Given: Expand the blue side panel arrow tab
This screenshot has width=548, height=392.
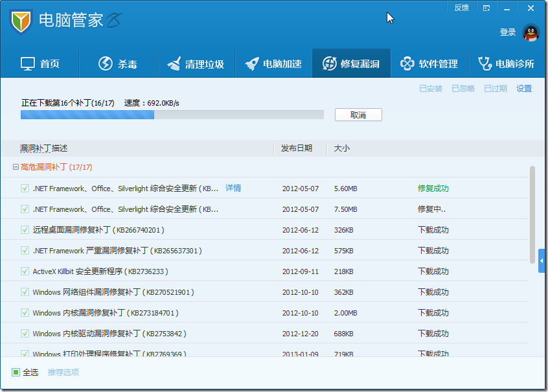Looking at the screenshot, I should pos(542,260).
